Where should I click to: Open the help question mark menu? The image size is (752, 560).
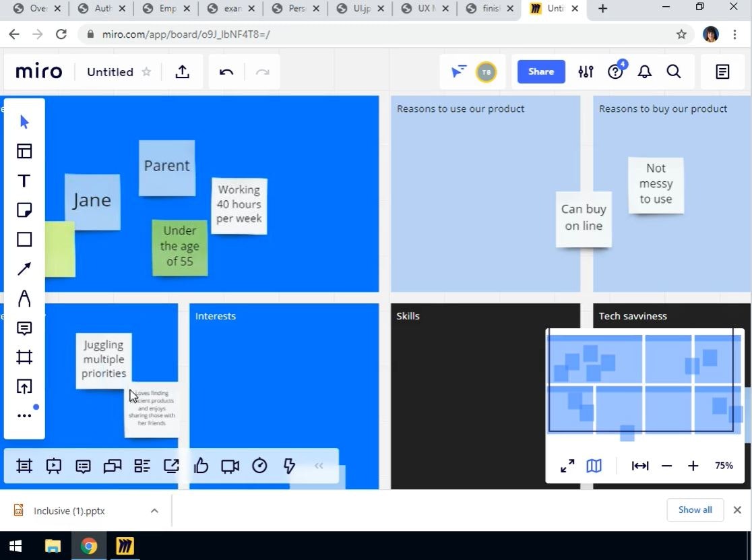click(x=615, y=72)
